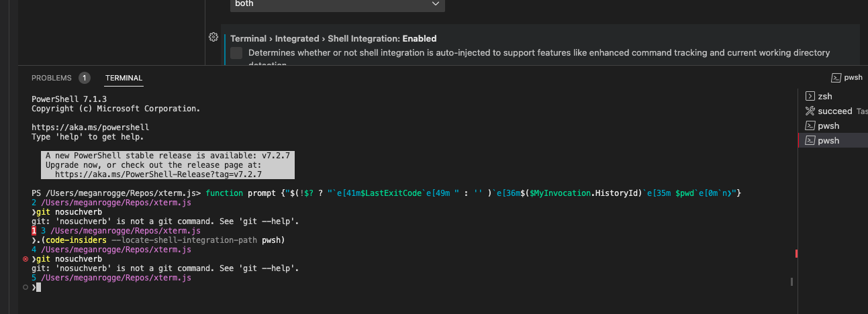Click '2 /Users/meganrogge/Repos/xterm.js' prompt line

click(x=111, y=202)
